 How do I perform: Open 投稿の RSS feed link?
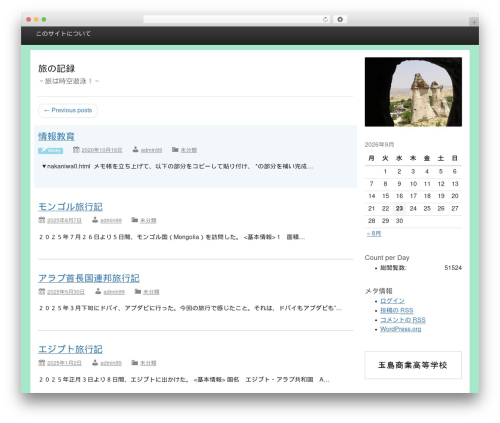[397, 310]
